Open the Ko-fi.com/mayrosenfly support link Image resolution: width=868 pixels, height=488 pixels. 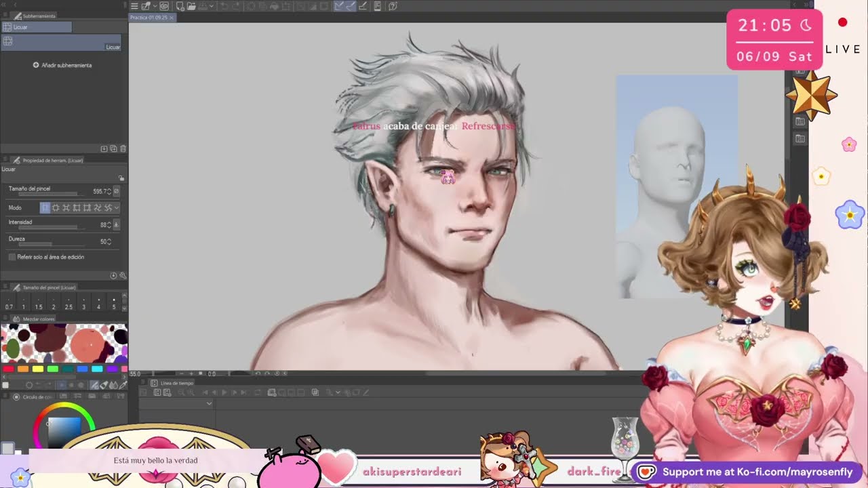pos(748,472)
